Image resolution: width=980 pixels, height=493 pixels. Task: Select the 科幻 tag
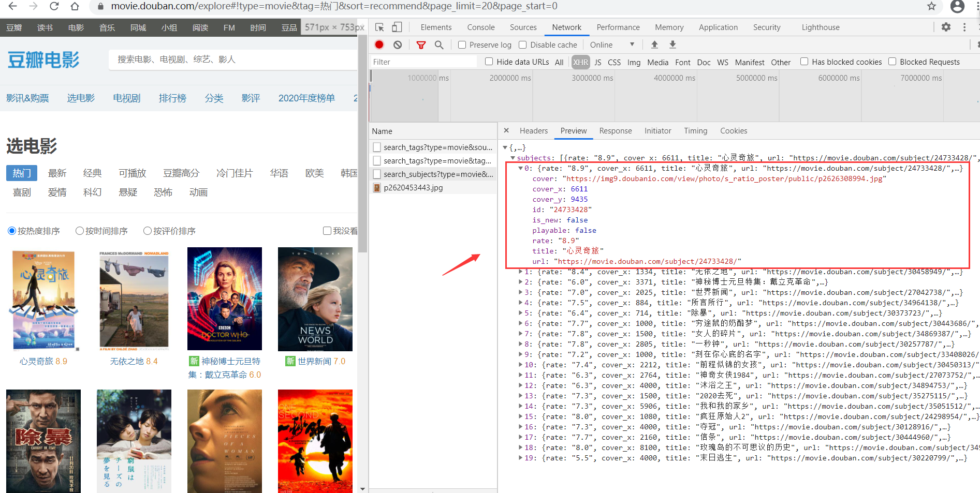click(93, 192)
